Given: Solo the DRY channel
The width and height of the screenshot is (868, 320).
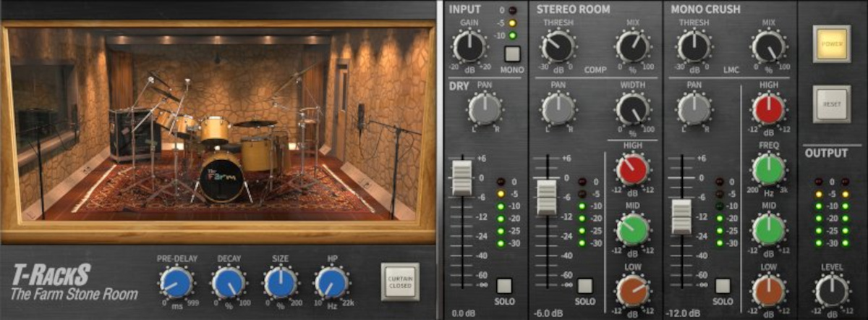Looking at the screenshot, I should [504, 285].
